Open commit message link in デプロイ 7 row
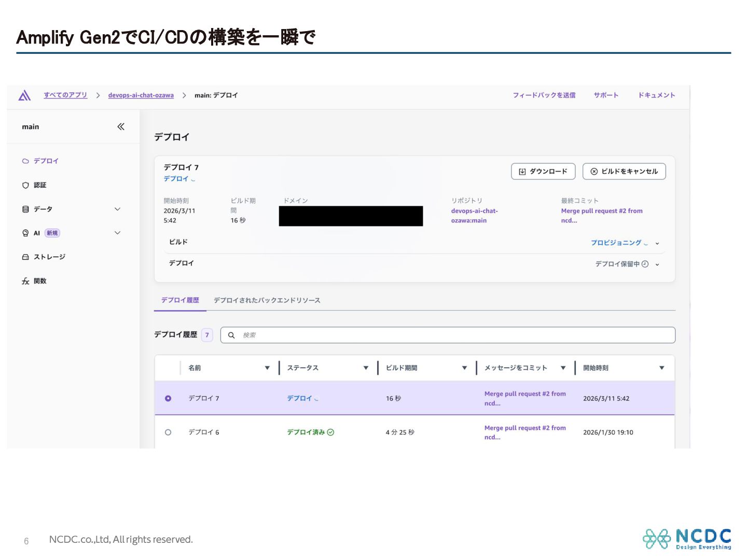Screen dimensions: 747x560 (525, 399)
